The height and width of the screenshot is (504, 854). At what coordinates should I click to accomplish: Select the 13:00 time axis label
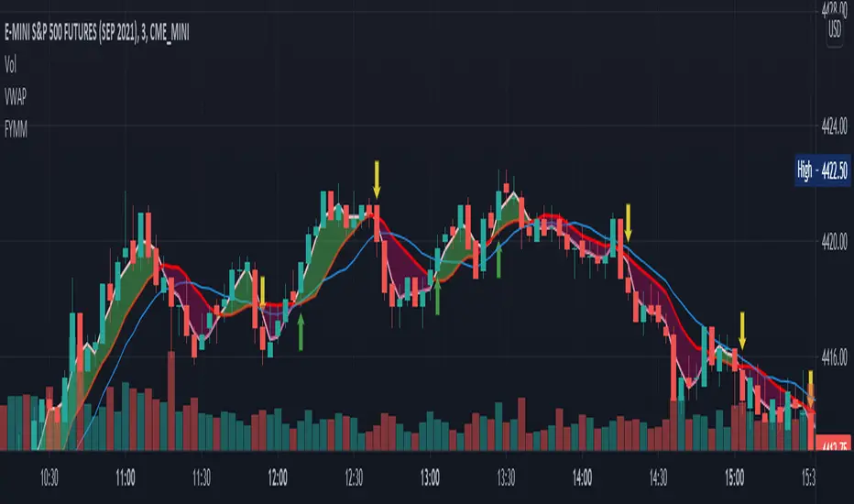tap(430, 477)
